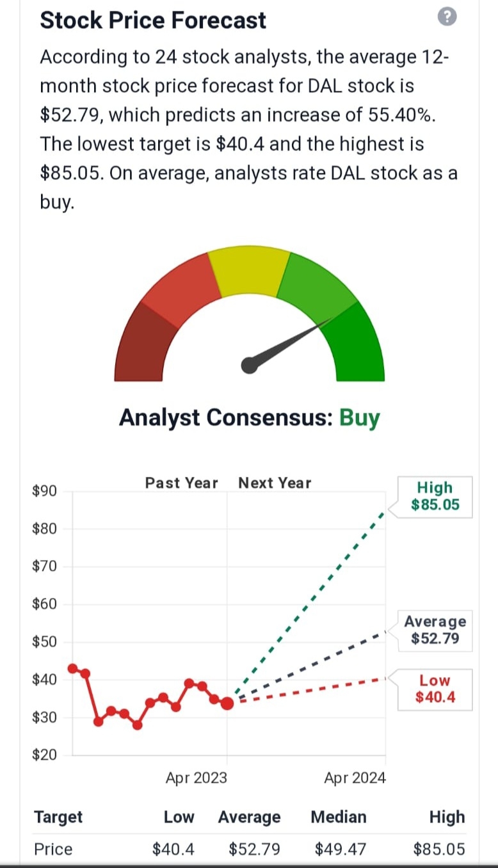Click the last red data point
This screenshot has width=498, height=868.
pyautogui.click(x=227, y=703)
